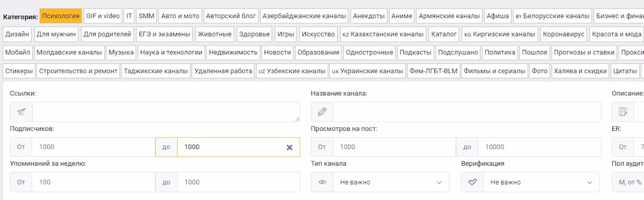Filter by Образование category
Viewport: 644px width, 200px height.
pyautogui.click(x=318, y=53)
